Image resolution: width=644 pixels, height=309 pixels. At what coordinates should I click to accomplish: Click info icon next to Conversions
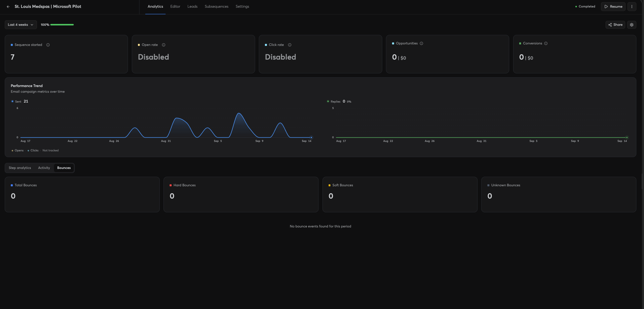click(546, 43)
